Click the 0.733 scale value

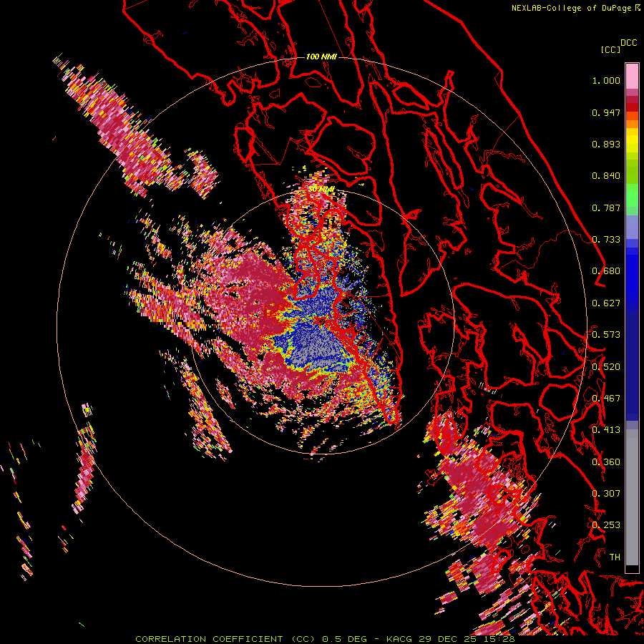(x=606, y=240)
